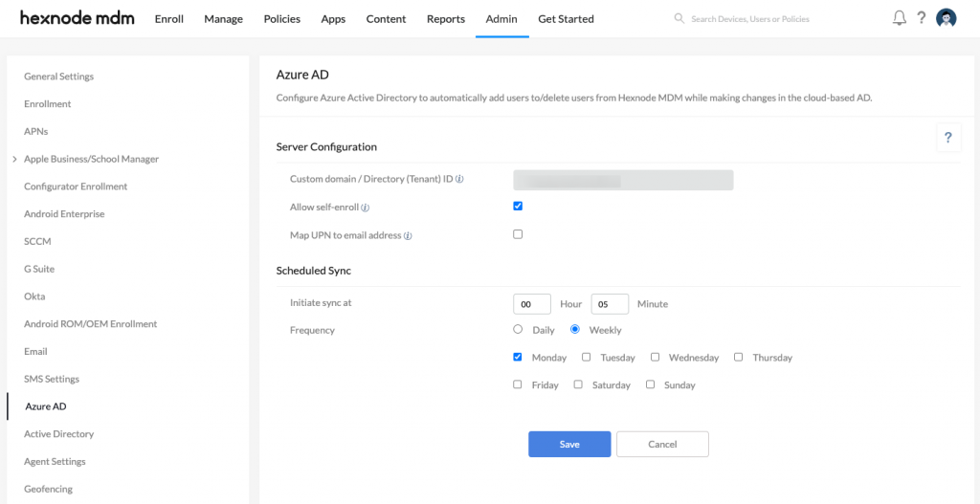Open Android Enterprise in sidebar
The image size is (980, 504).
64,213
